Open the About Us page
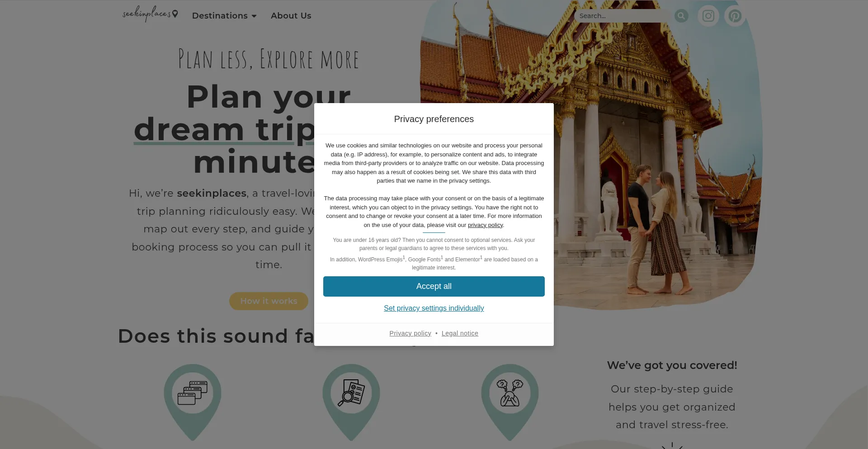Image resolution: width=868 pixels, height=449 pixels. (x=291, y=16)
